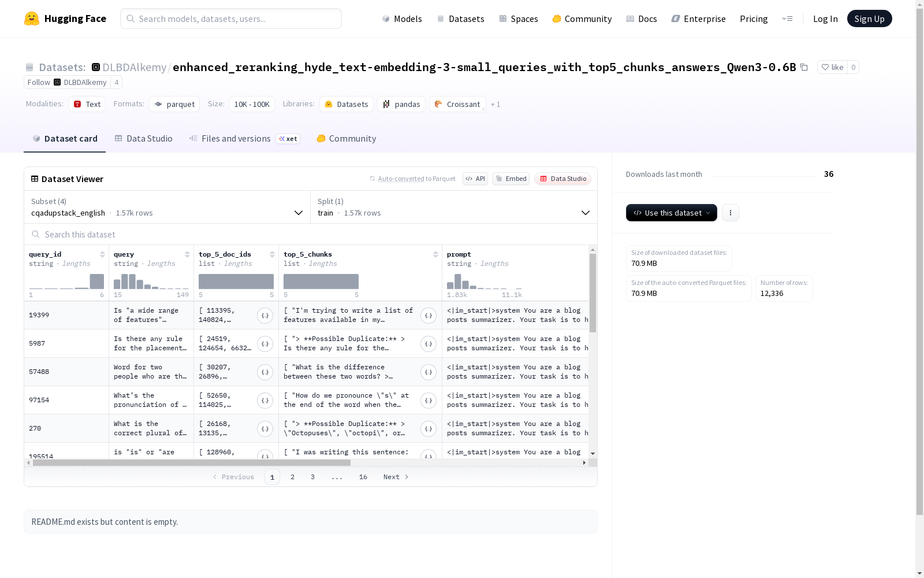The image size is (924, 578).
Task: Show the additional +1 libraries
Action: pos(495,104)
